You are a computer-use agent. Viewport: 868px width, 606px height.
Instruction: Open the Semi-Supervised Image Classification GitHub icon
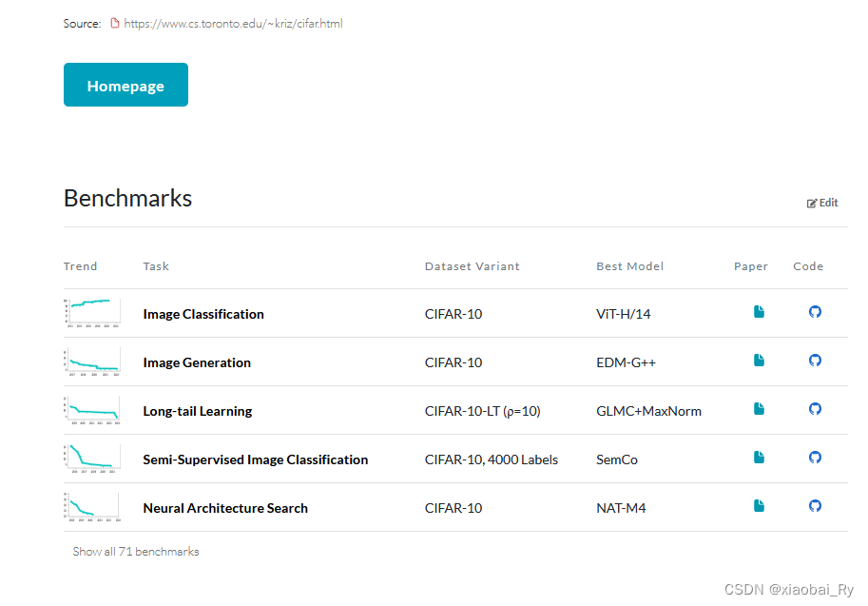815,458
